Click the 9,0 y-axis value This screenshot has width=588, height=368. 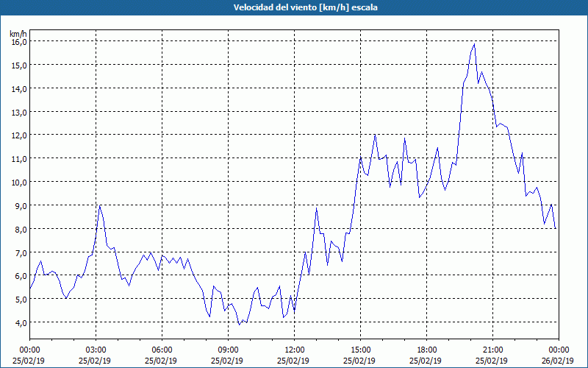(21, 206)
